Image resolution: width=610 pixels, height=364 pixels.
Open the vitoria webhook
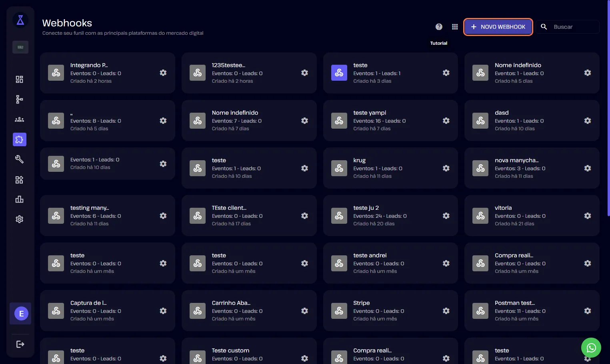coord(532,216)
